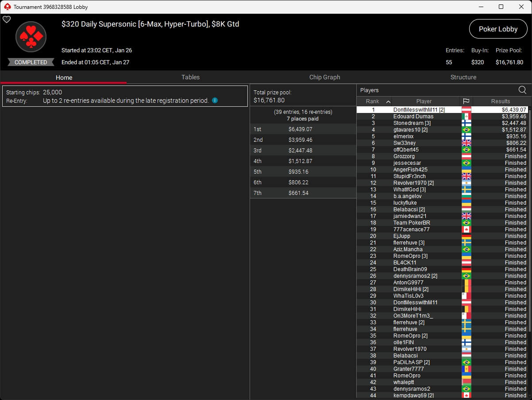Click the favorite heart icon
The width and height of the screenshot is (532, 400).
pos(7,19)
